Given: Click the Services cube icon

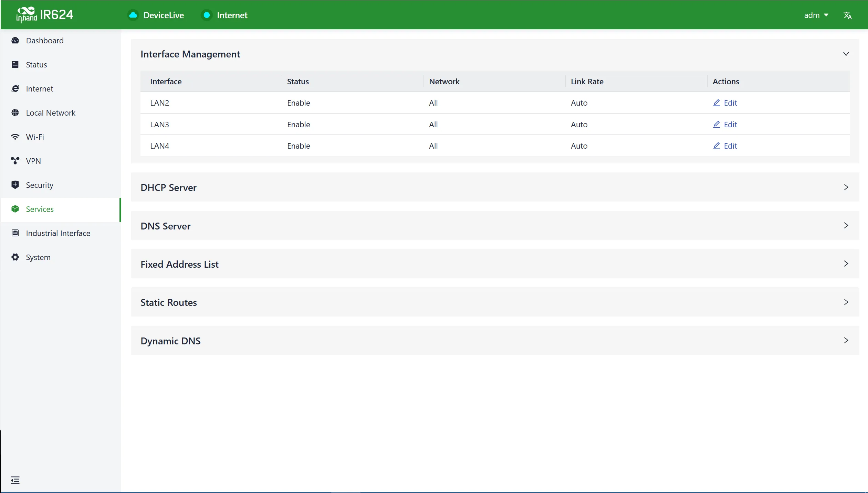Looking at the screenshot, I should pos(15,209).
